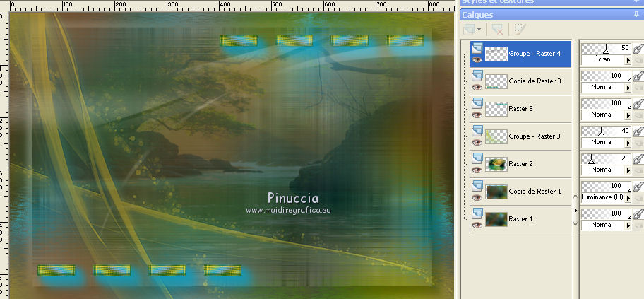Click the Groupe - Raster 3 thumbnail
Image resolution: width=644 pixels, height=299 pixels.
tap(496, 136)
